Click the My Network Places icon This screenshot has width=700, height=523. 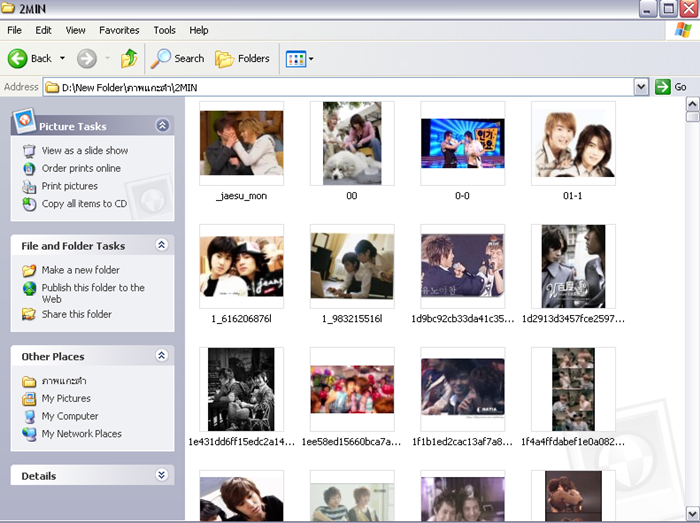tap(29, 434)
